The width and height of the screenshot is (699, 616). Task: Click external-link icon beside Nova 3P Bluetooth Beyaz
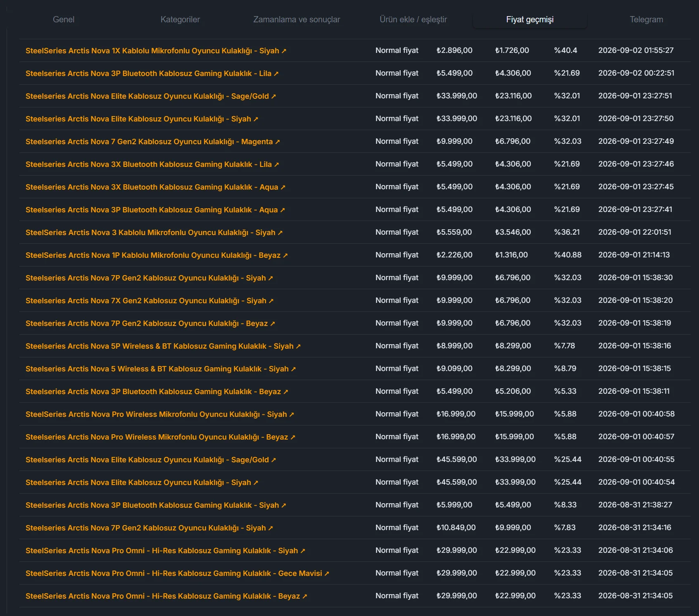coord(285,392)
